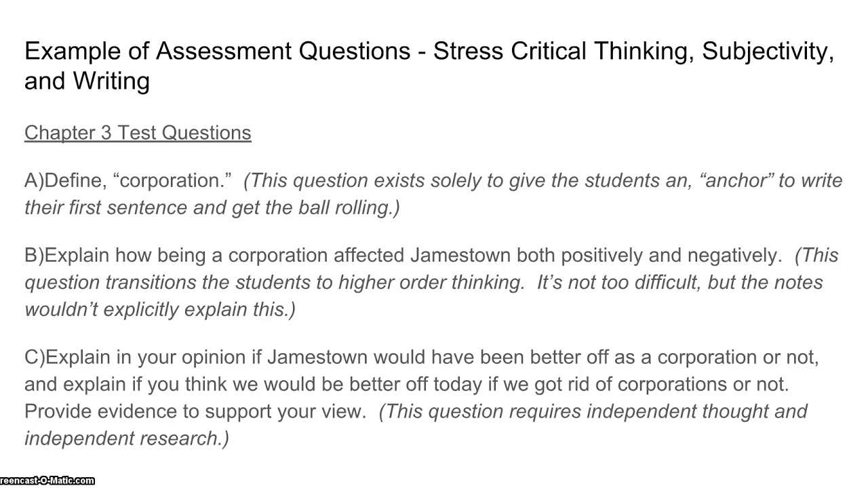Screen dimensions: 868x488
Task: Click "and Writing" on the title's second line
Action: 87,81
